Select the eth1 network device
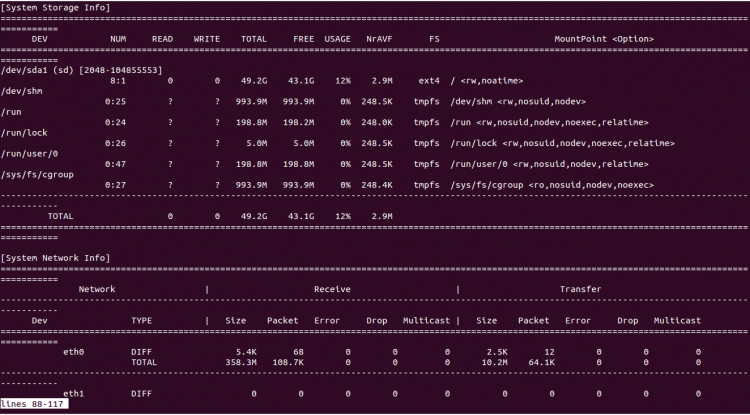750x415 pixels. (74, 394)
